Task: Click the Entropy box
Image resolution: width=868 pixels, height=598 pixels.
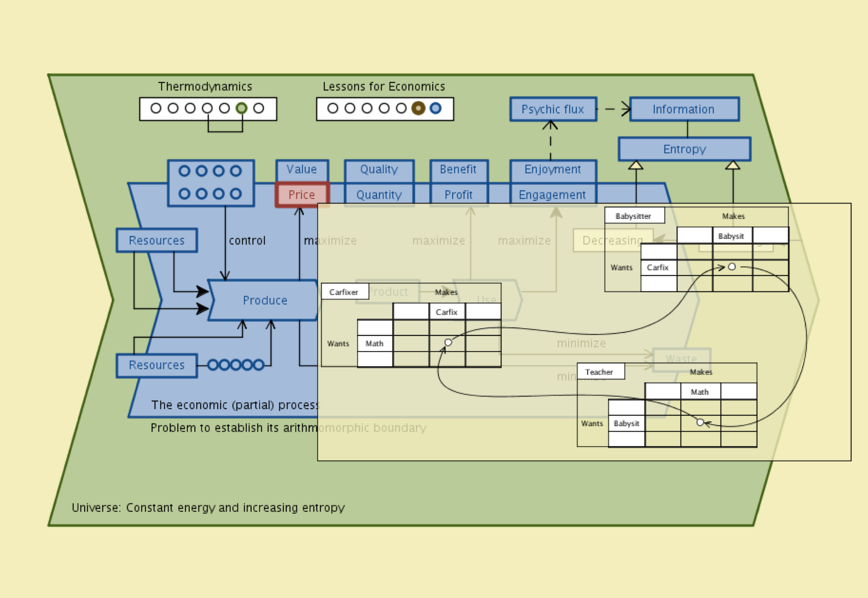Action: point(684,149)
